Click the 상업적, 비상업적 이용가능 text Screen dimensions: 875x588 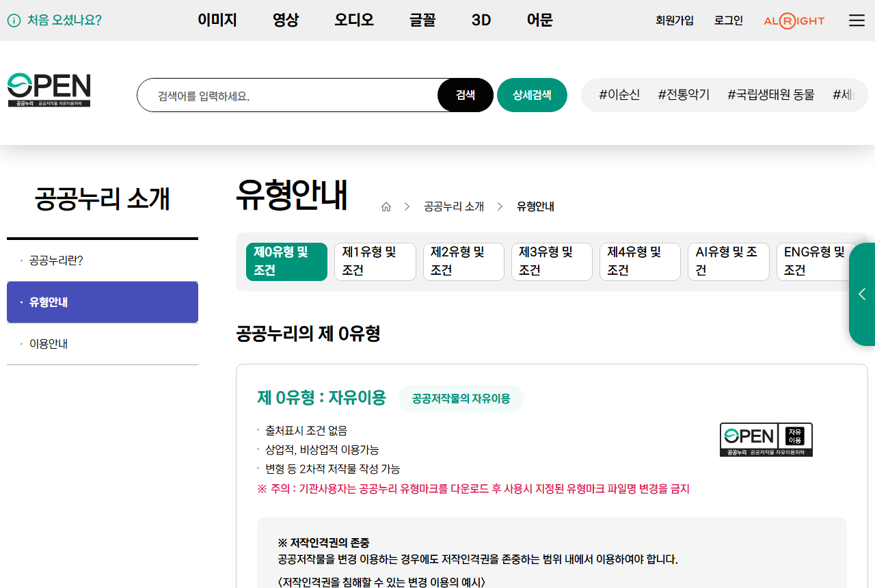point(322,450)
